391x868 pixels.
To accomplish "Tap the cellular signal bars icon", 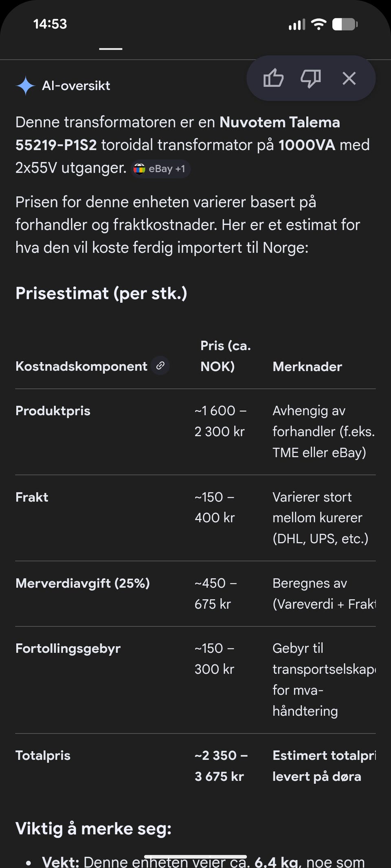I will (297, 24).
